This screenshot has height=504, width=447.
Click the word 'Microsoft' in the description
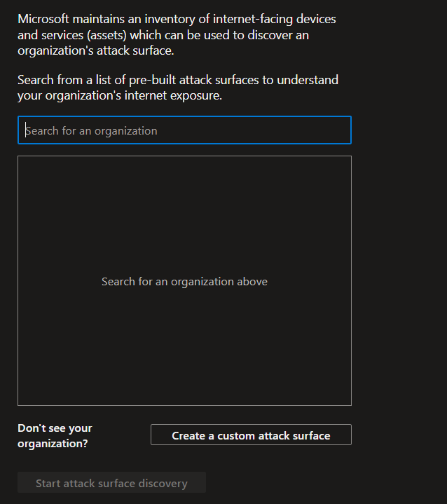43,19
